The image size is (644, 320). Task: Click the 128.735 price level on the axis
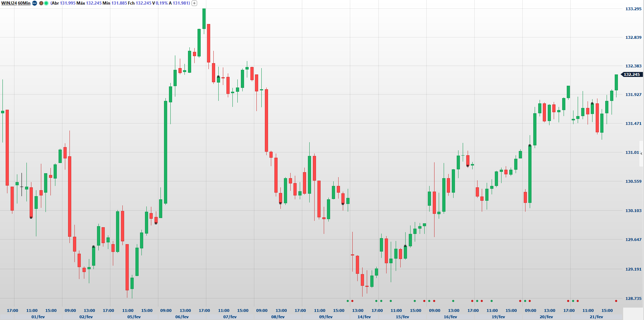(633, 298)
